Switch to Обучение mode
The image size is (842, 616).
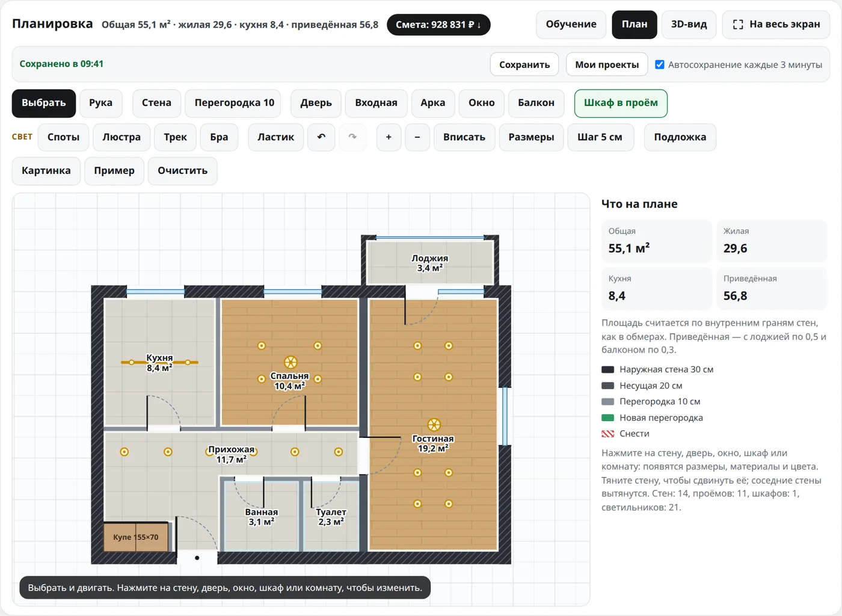tap(571, 25)
